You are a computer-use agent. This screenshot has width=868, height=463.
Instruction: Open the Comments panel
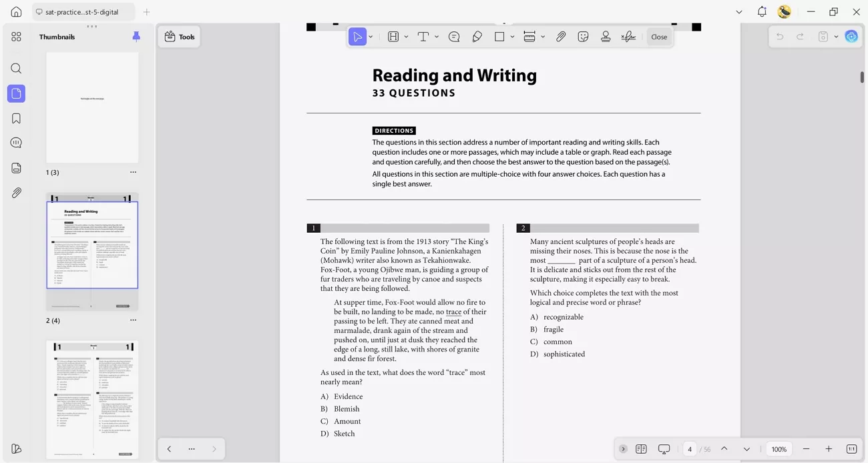[16, 142]
